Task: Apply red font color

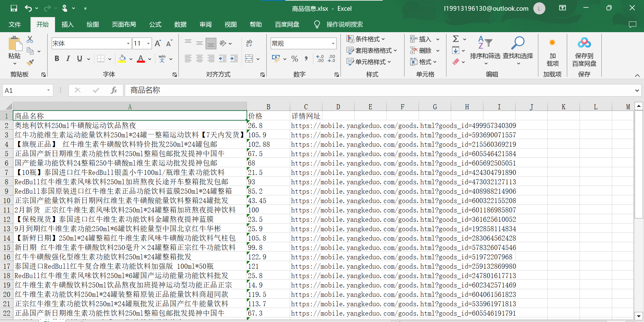Action: click(x=141, y=59)
